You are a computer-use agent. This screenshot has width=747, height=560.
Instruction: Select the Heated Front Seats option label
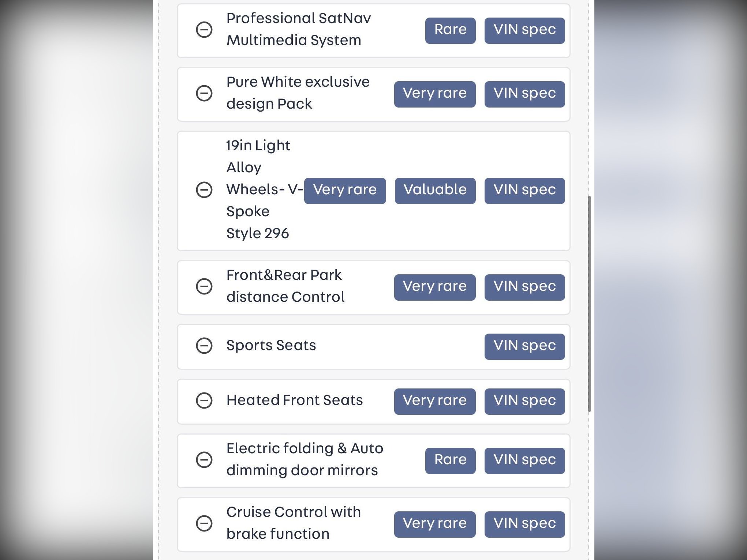(294, 400)
